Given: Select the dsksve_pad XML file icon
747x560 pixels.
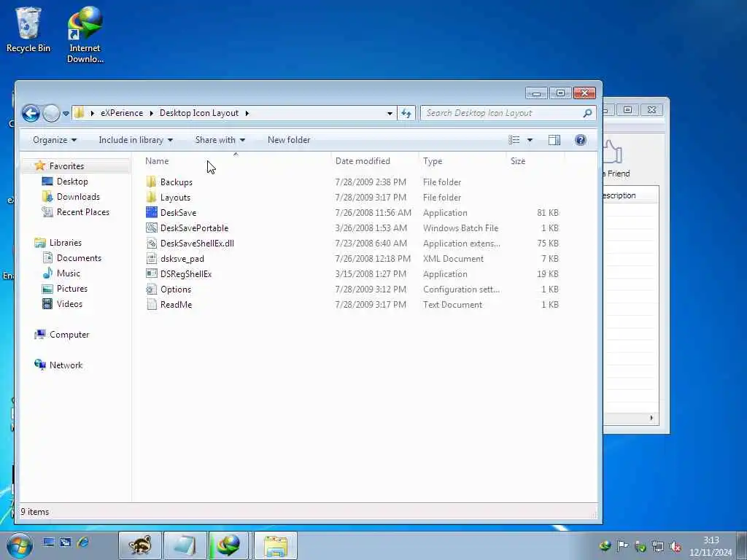Looking at the screenshot, I should [x=152, y=259].
